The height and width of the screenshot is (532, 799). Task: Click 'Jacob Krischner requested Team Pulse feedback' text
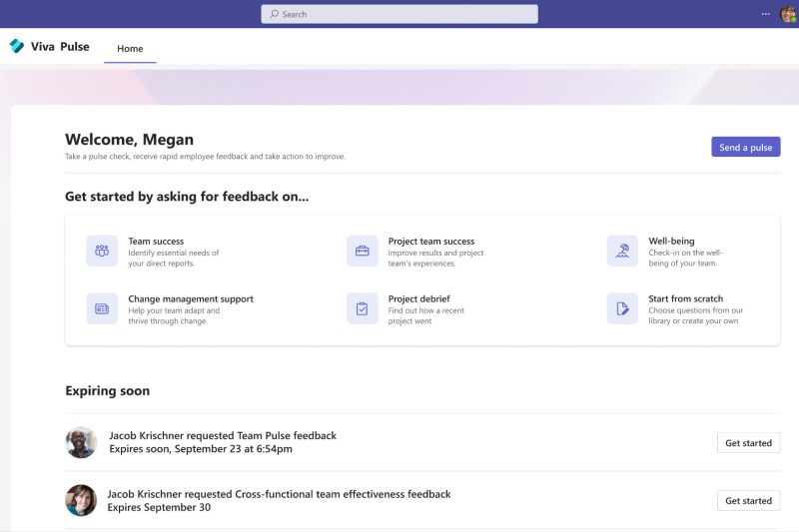tap(223, 436)
